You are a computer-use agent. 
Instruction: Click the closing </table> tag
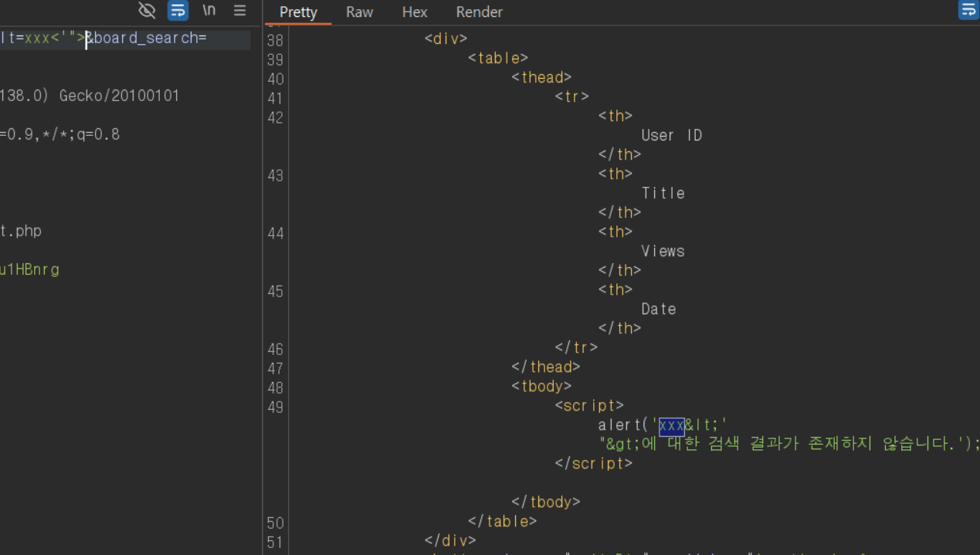[x=503, y=521]
